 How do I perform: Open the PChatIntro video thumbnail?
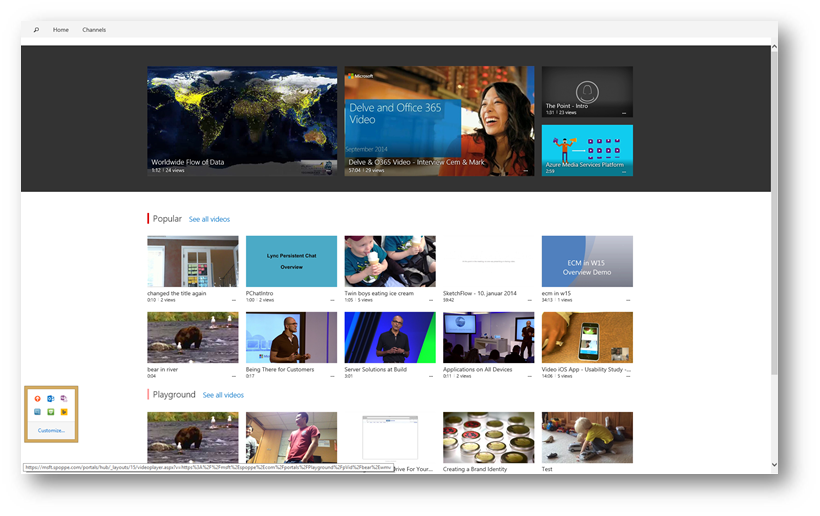pos(291,261)
